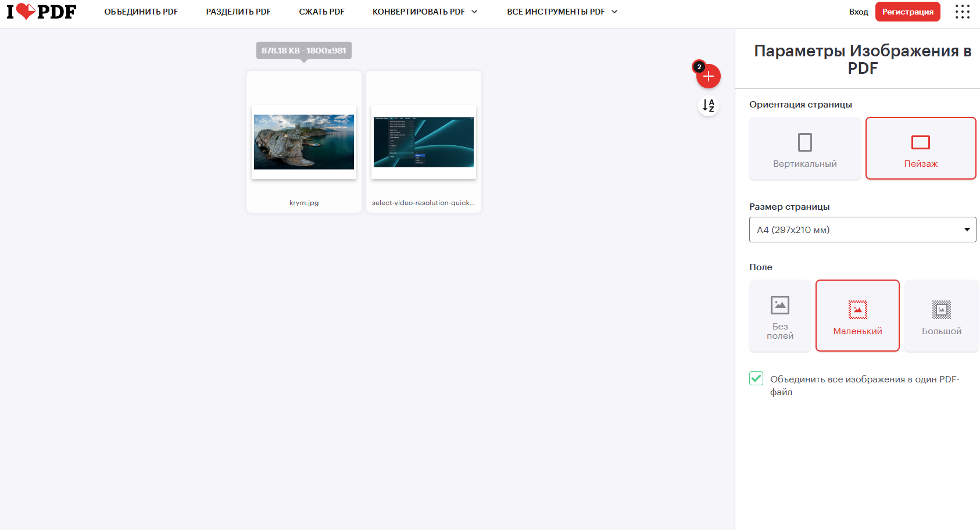This screenshot has width=980, height=530.
Task: Open the ОБЪЕДИНИТЬ PDF menu item
Action: coord(141,12)
